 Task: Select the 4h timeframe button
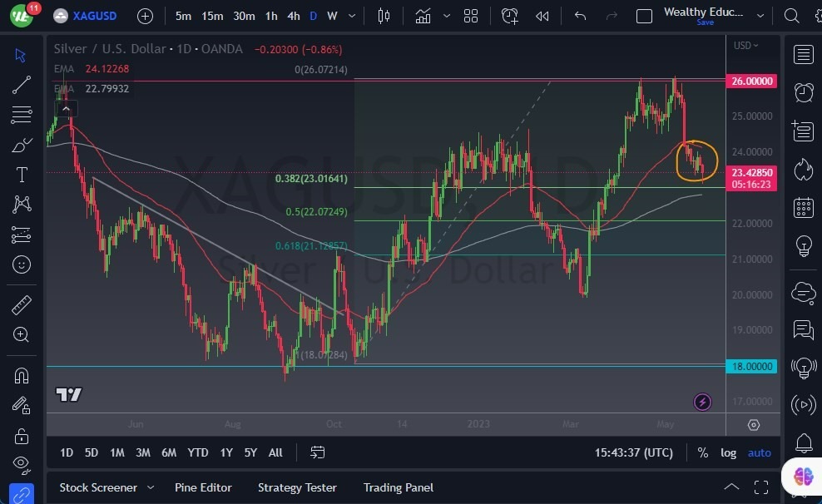click(x=294, y=16)
